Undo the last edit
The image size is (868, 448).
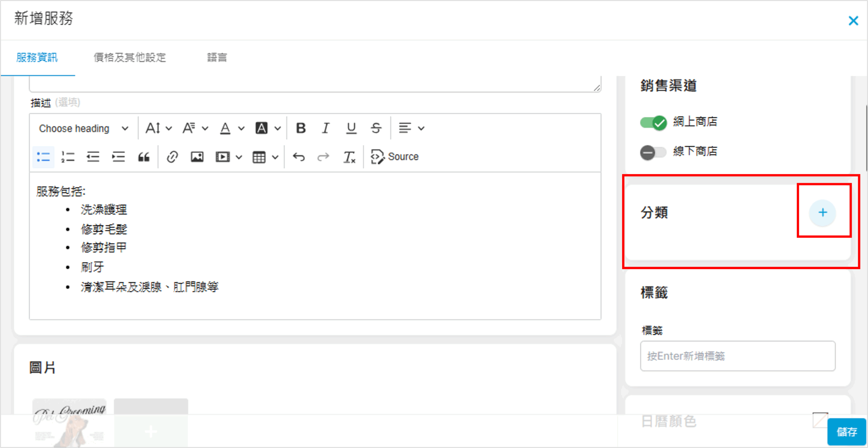point(299,157)
